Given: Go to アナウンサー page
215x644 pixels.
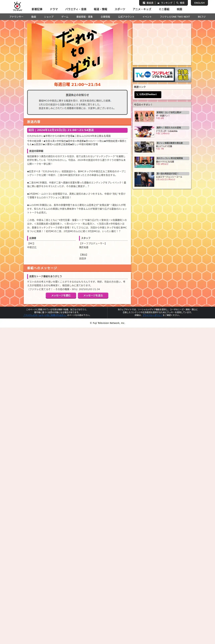Looking at the screenshot, I should (x=17, y=17).
